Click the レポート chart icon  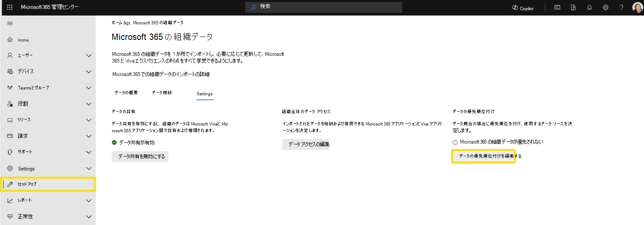(x=10, y=200)
